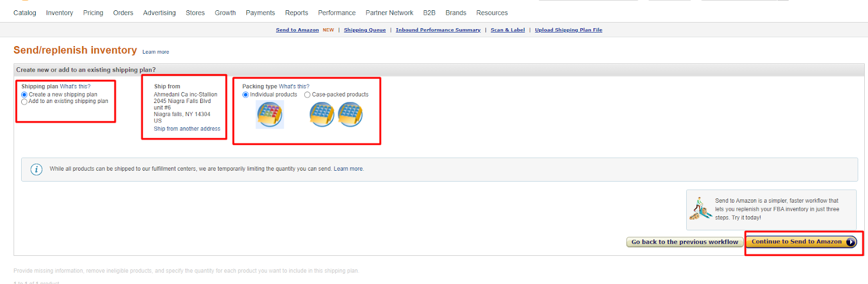Viewport: 868px width, 284px height.
Task: Click the NEW label beside Send to Amazon
Action: pos(328,30)
